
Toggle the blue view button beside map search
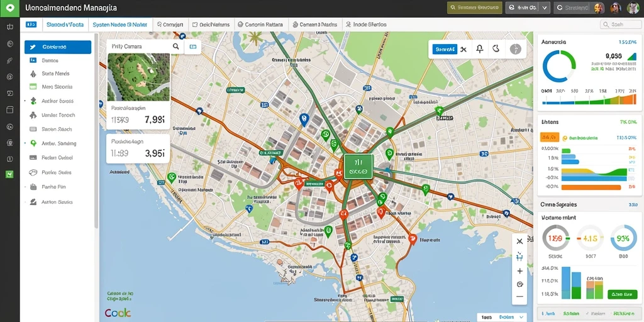[192, 47]
